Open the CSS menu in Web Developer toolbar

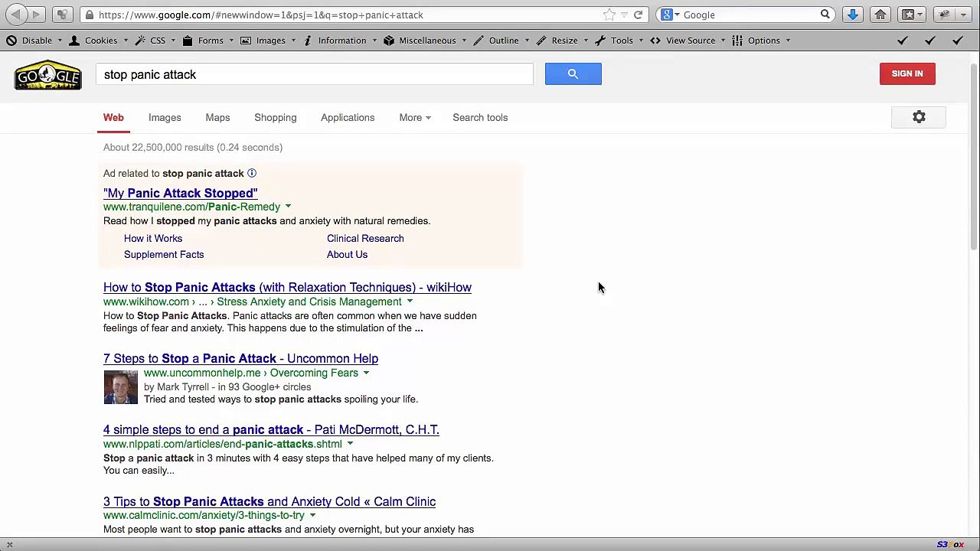coord(155,41)
